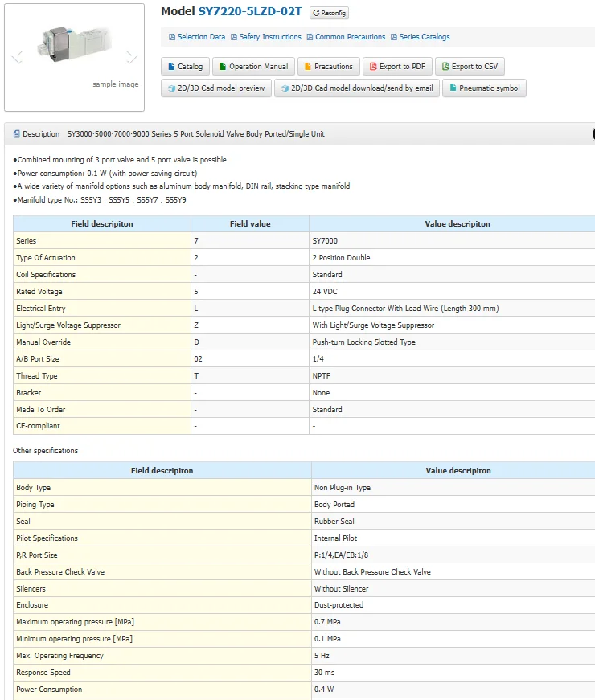Download or email 2D/3D Cad model

click(x=357, y=88)
